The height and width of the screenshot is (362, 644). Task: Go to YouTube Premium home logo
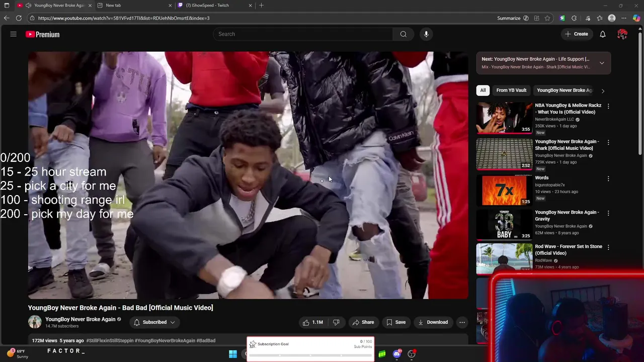(x=43, y=34)
